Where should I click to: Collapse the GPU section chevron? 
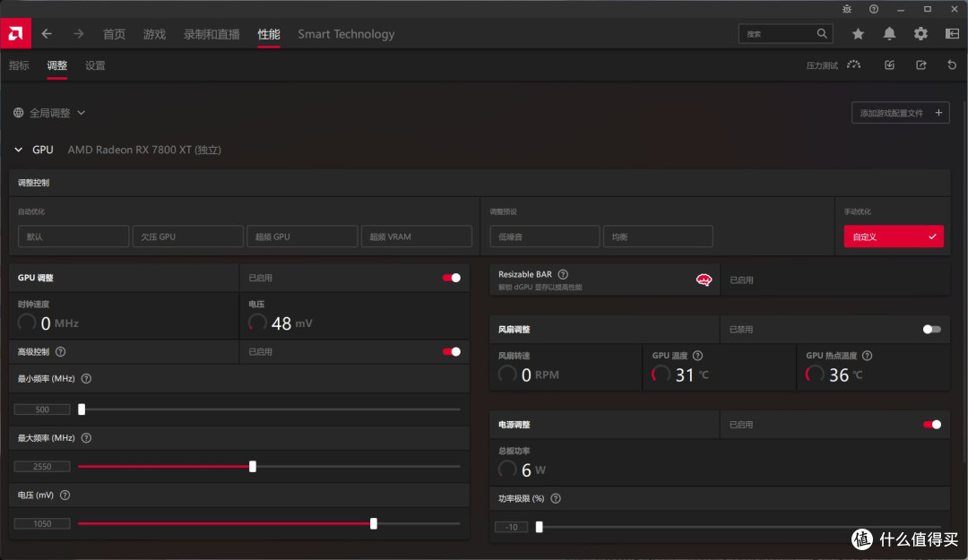tap(19, 150)
